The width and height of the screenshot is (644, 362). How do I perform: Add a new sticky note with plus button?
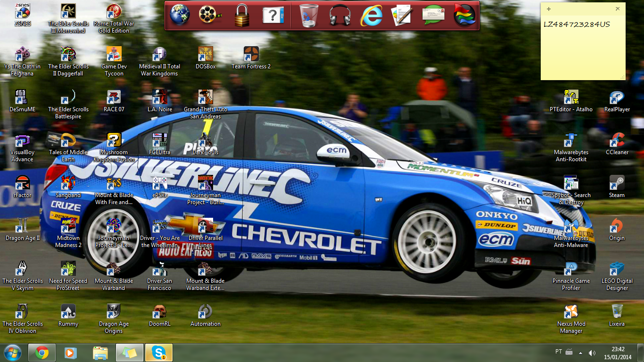(x=548, y=9)
